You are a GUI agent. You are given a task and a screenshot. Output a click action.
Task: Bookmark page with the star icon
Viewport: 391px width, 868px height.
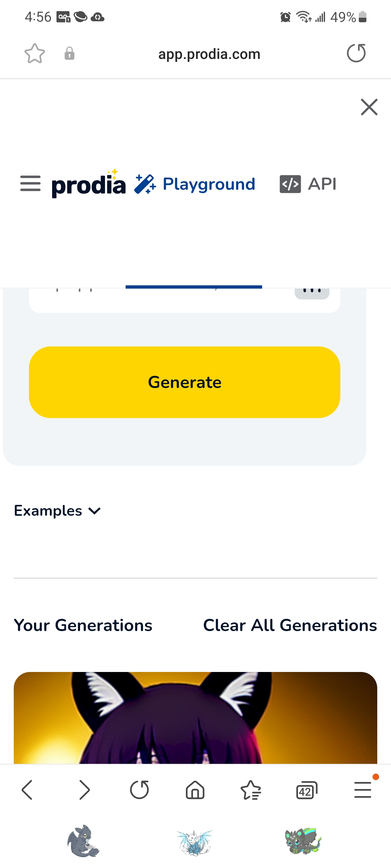(x=35, y=54)
